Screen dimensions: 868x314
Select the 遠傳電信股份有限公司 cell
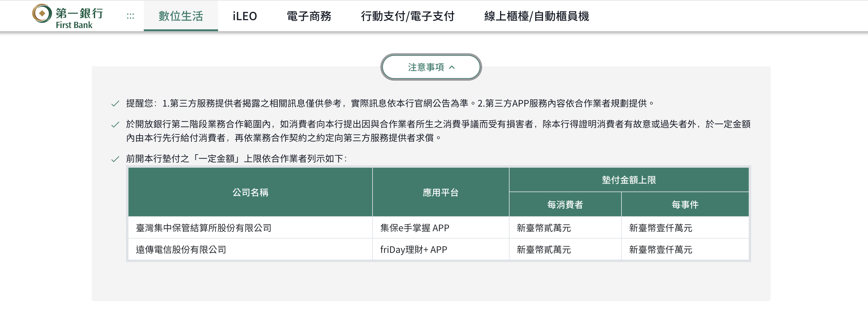click(181, 249)
